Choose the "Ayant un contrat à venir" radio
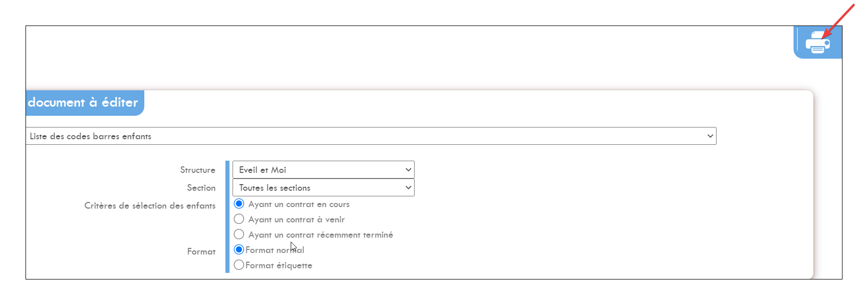Viewport: 868px width, 305px height. 239,219
